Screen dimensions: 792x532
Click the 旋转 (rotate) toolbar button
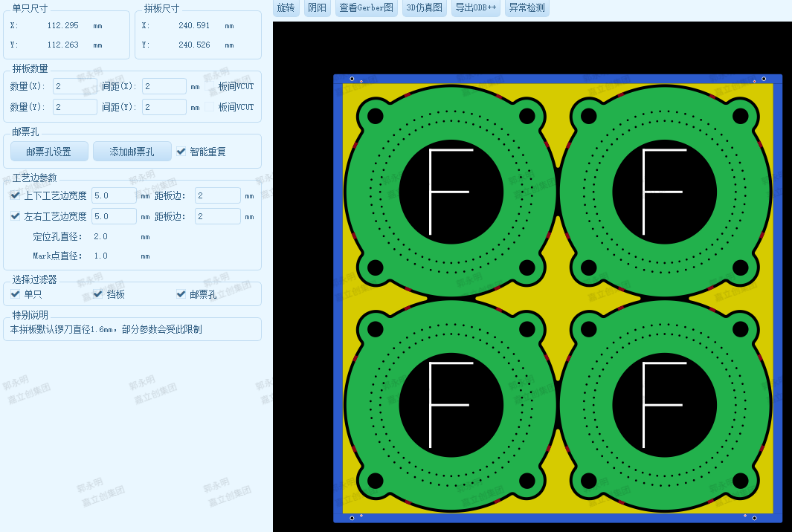coord(286,8)
